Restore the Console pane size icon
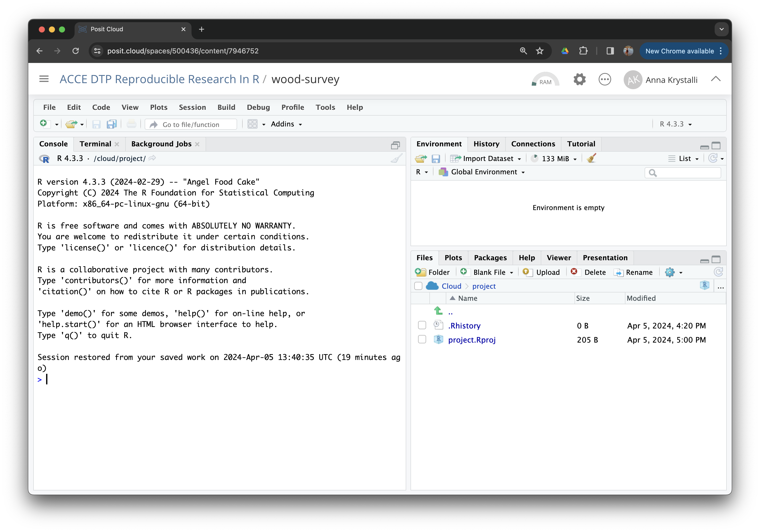760x532 pixels. (395, 145)
